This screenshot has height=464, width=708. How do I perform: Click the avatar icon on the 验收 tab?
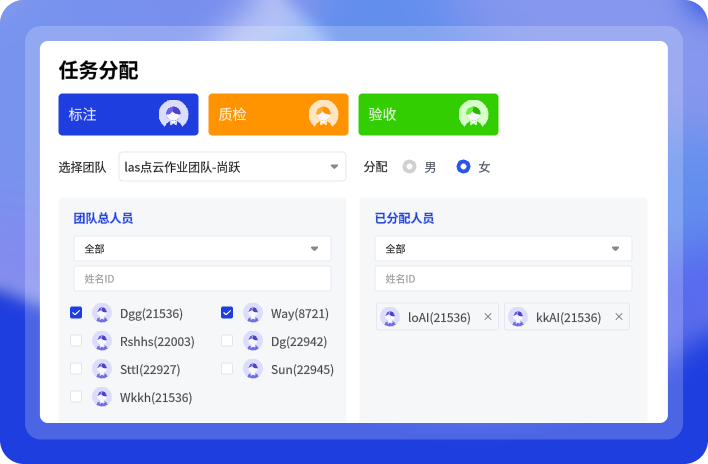click(473, 114)
